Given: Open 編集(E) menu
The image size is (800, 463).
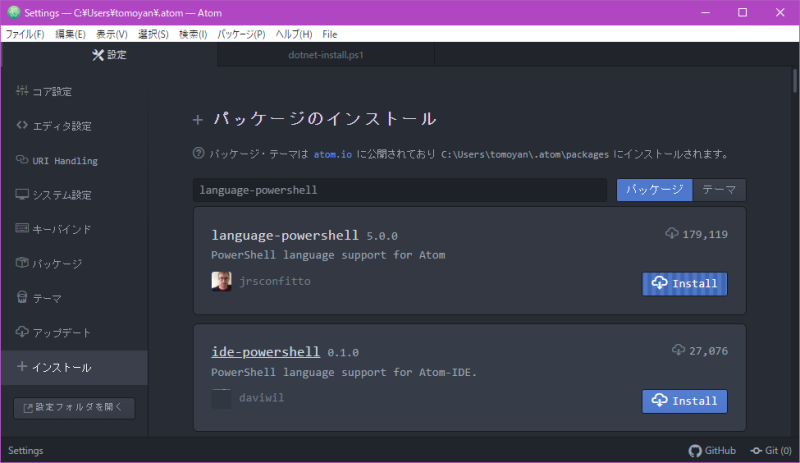Looking at the screenshot, I should pos(70,34).
